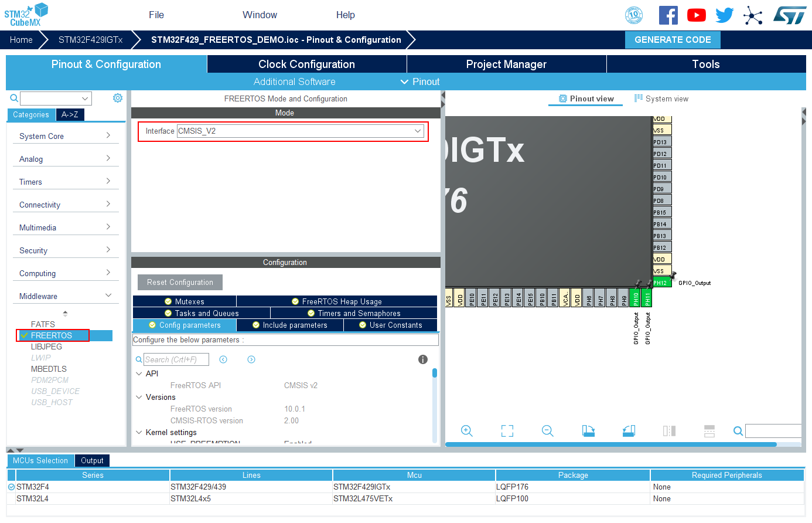Collapse the Kernel settings group
The height and width of the screenshot is (523, 812).
click(x=139, y=432)
